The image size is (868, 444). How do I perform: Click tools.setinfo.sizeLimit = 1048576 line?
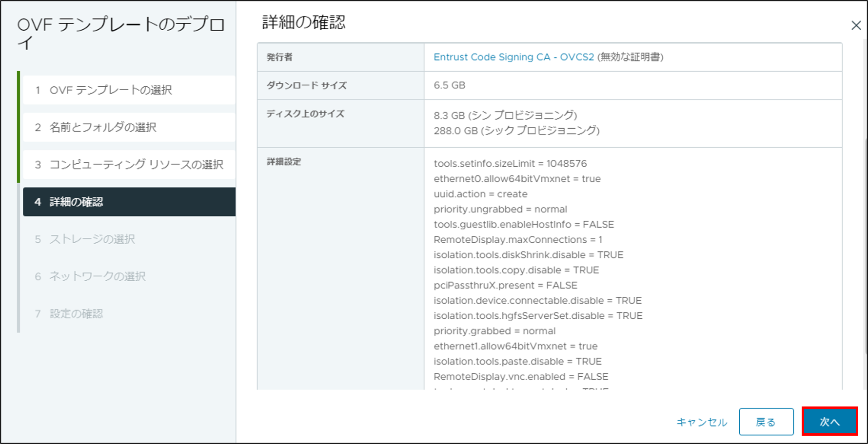click(510, 163)
